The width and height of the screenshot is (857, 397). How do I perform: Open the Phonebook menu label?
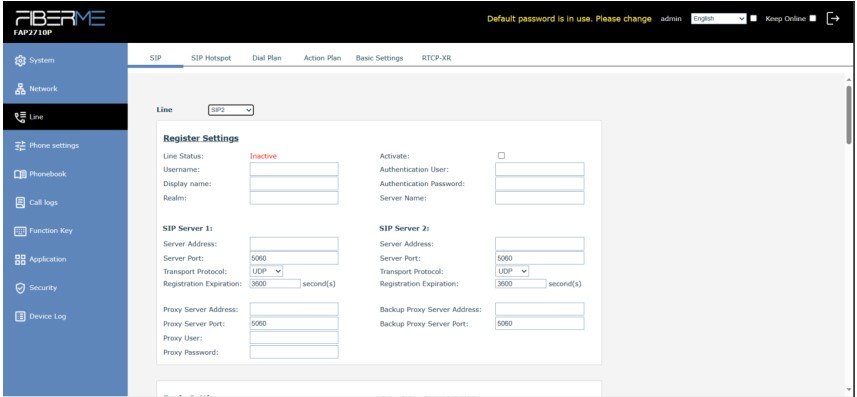(48, 174)
